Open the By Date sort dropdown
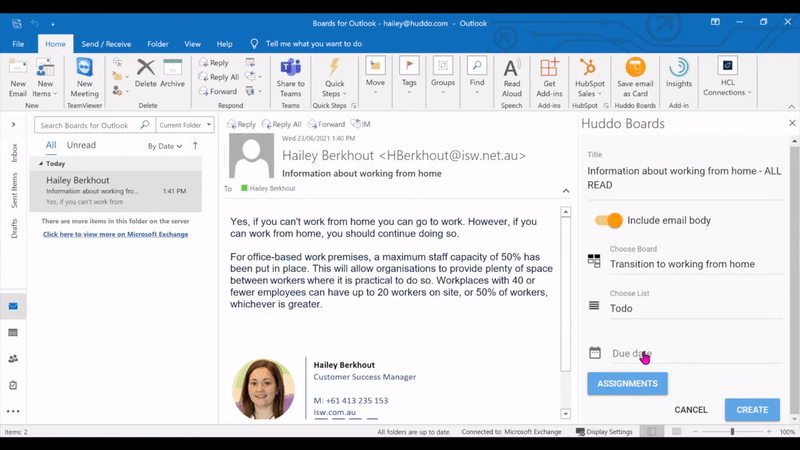This screenshot has width=800, height=450. pyautogui.click(x=165, y=146)
